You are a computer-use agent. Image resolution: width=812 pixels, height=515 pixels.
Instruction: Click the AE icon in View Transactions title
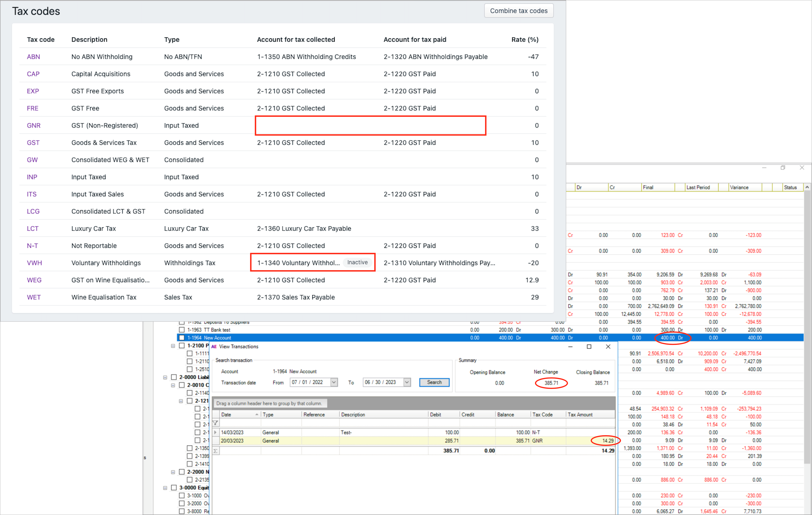(x=214, y=347)
